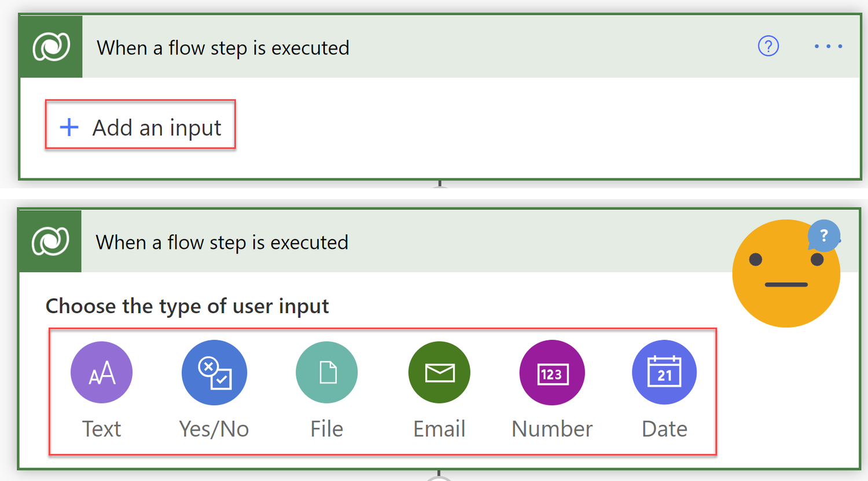Screen dimensions: 868x481
Task: Click the Power Automate logo on the bottom card
Action: (50, 241)
